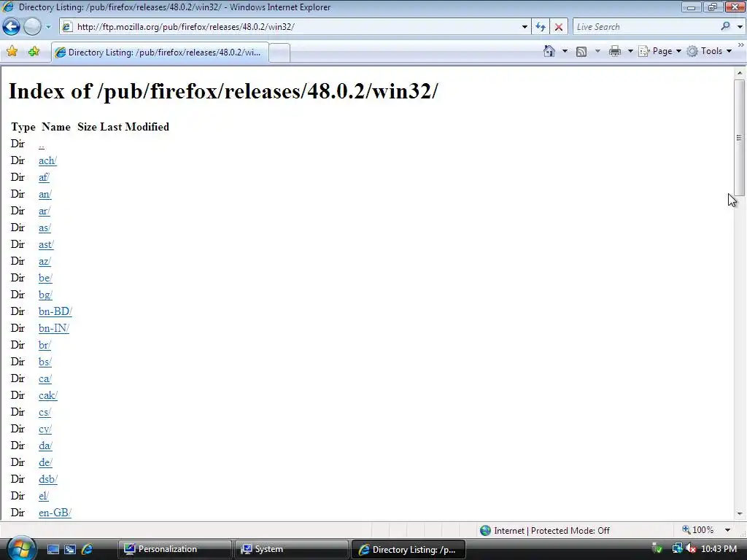
Task: Open the de/ directory link
Action: [45, 462]
